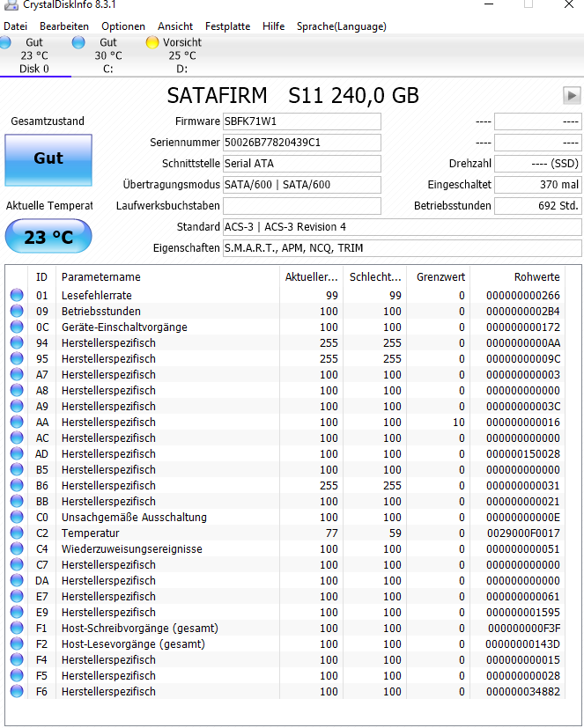
Task: Open the Datei menu
Action: coord(15,26)
